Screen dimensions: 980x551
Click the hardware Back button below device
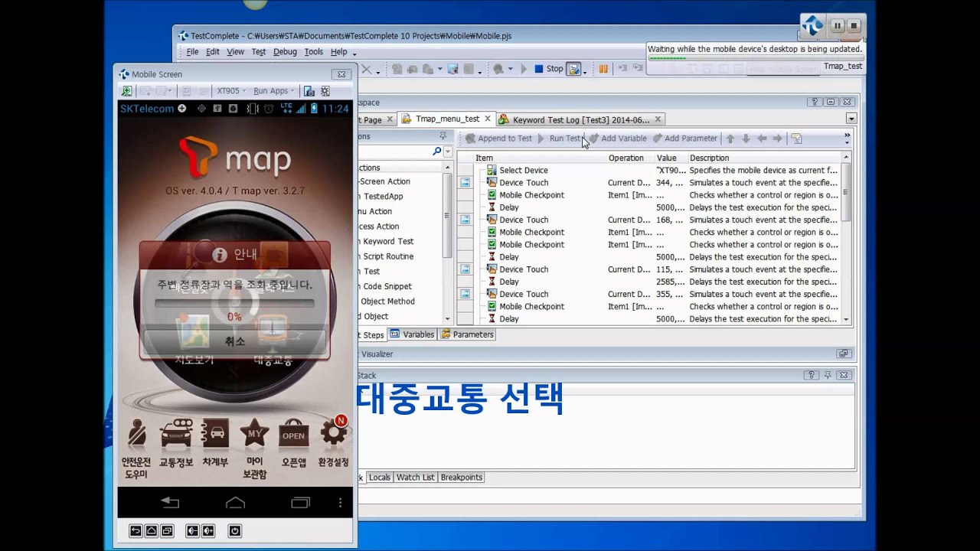136,530
